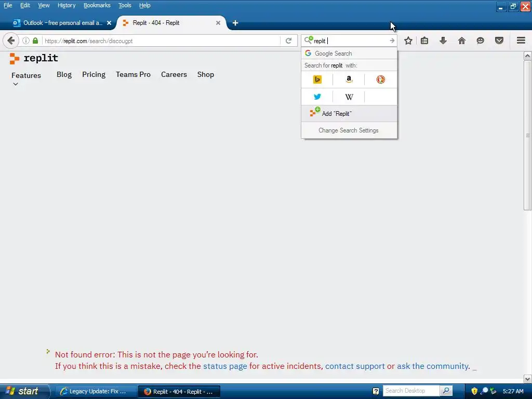
Task: Open the Pricing link
Action: point(94,74)
